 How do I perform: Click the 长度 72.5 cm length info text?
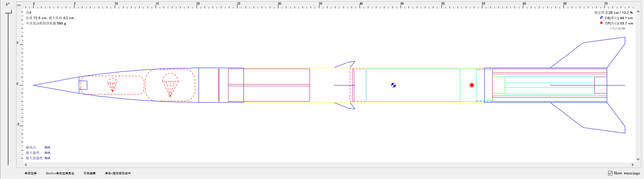[x=50, y=18]
